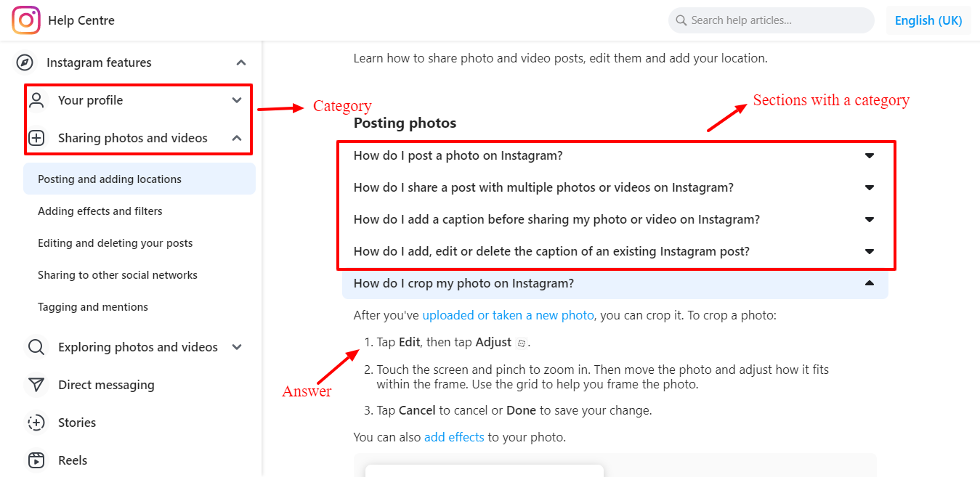Click the circled plus icon beside Stories

click(x=36, y=423)
